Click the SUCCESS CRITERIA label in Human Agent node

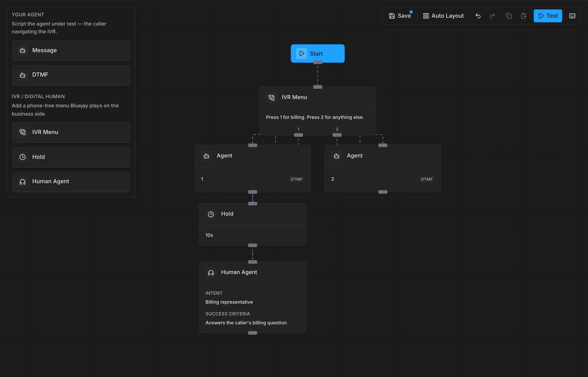click(x=228, y=314)
